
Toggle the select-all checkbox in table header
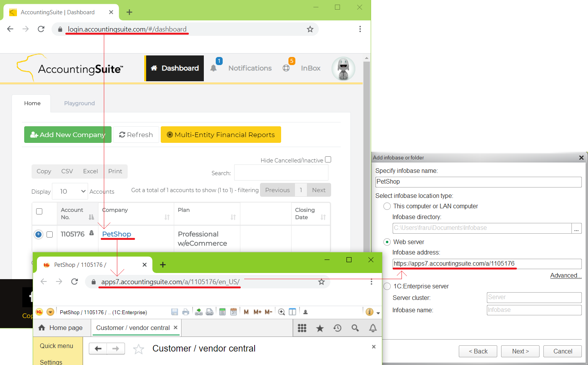click(39, 211)
